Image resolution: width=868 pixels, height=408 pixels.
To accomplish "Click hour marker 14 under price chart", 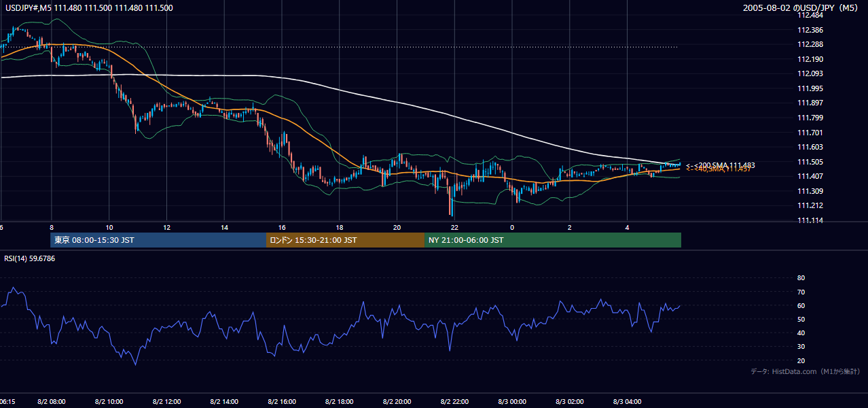I will 225,228.
